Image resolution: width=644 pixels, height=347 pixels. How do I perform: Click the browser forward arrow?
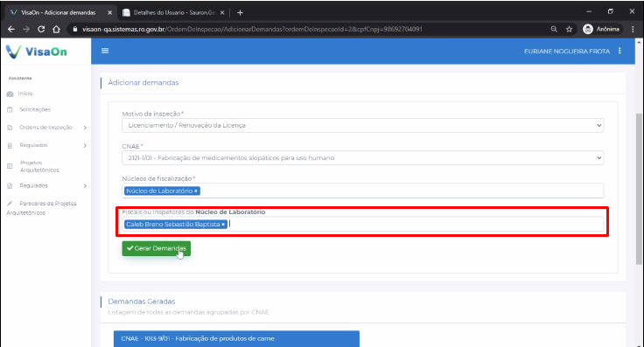pyautogui.click(x=26, y=29)
